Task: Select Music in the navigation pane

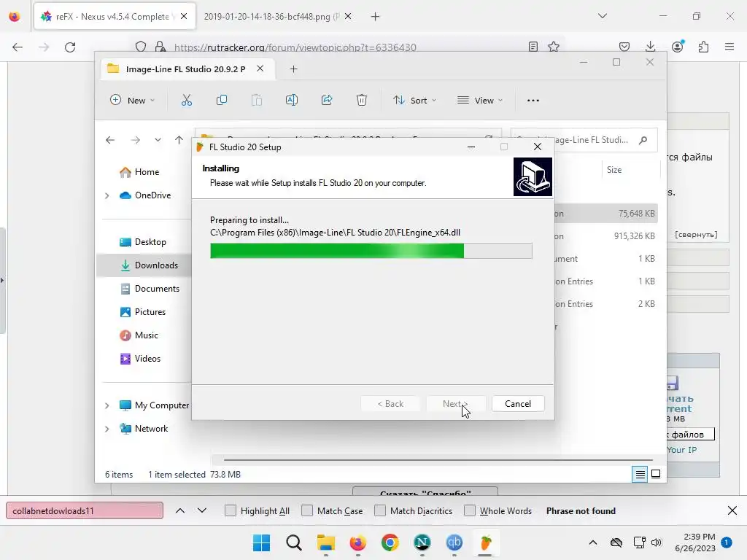Action: (144, 335)
